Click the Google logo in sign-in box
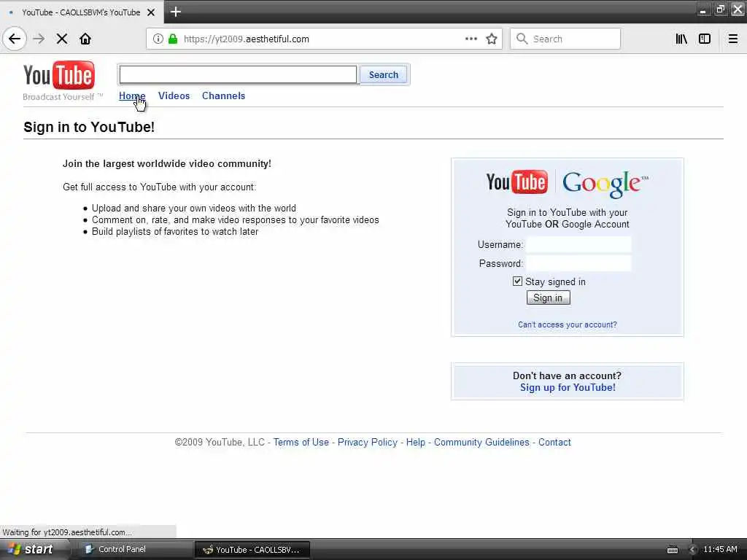This screenshot has height=560, width=747. tap(605, 184)
